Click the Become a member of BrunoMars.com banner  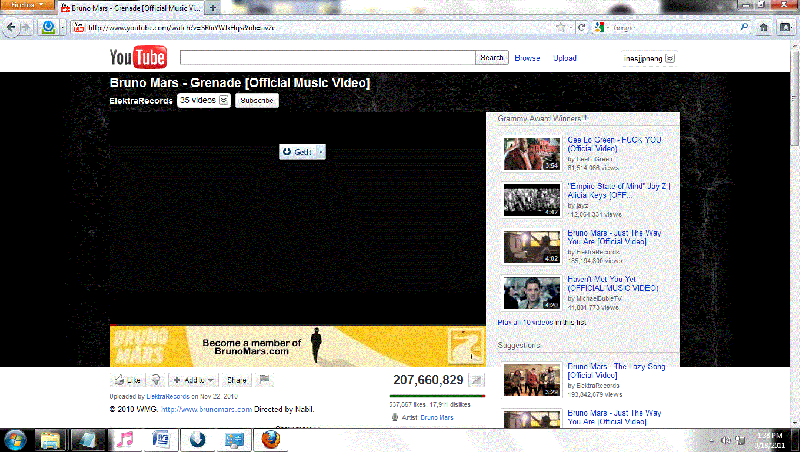297,346
